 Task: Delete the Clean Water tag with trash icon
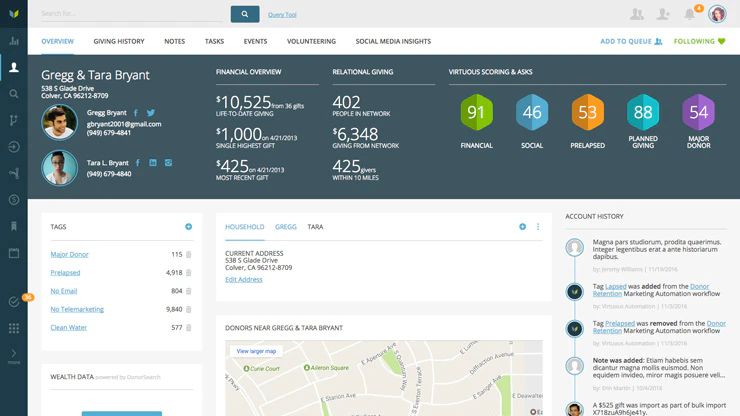pos(188,328)
